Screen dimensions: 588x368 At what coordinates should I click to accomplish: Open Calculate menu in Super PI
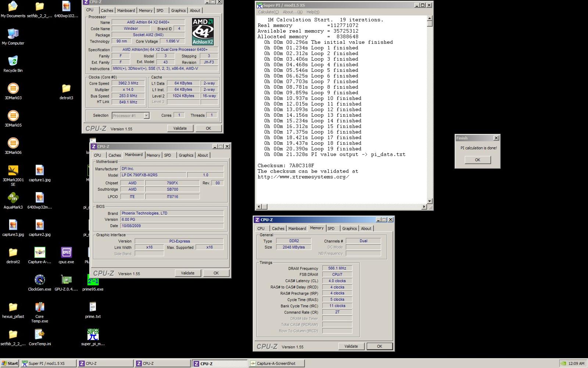(268, 12)
